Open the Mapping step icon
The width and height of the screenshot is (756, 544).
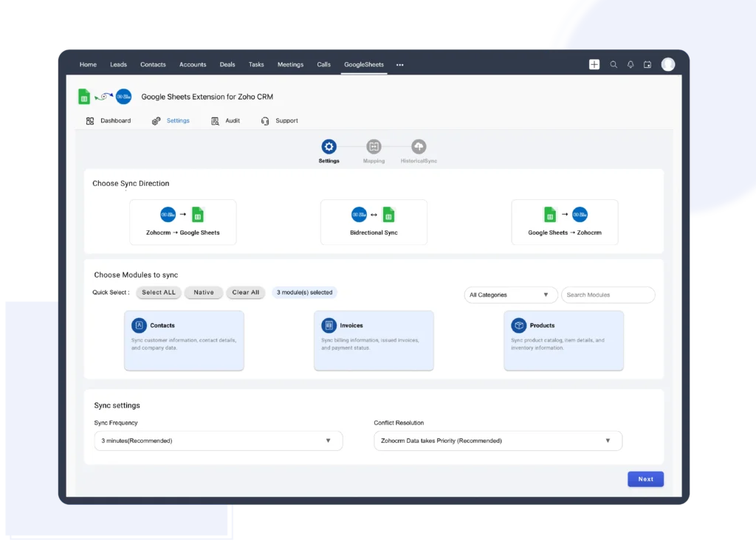coord(374,146)
